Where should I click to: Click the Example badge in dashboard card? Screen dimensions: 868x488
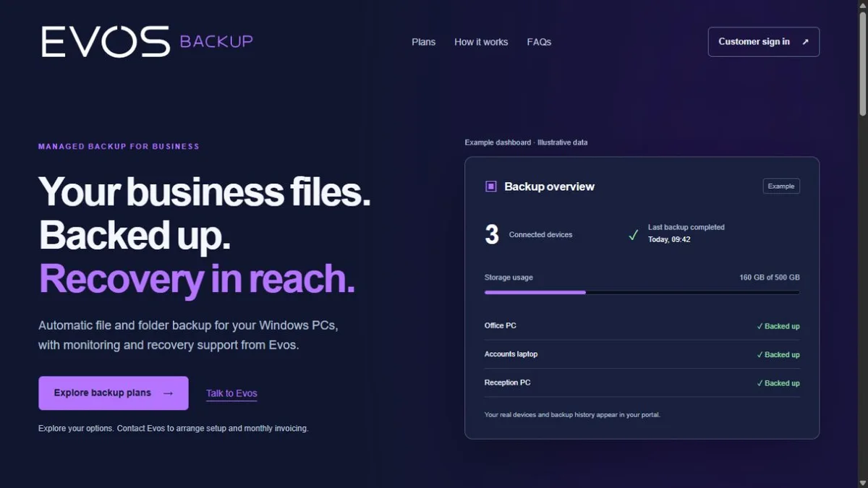[x=781, y=186]
